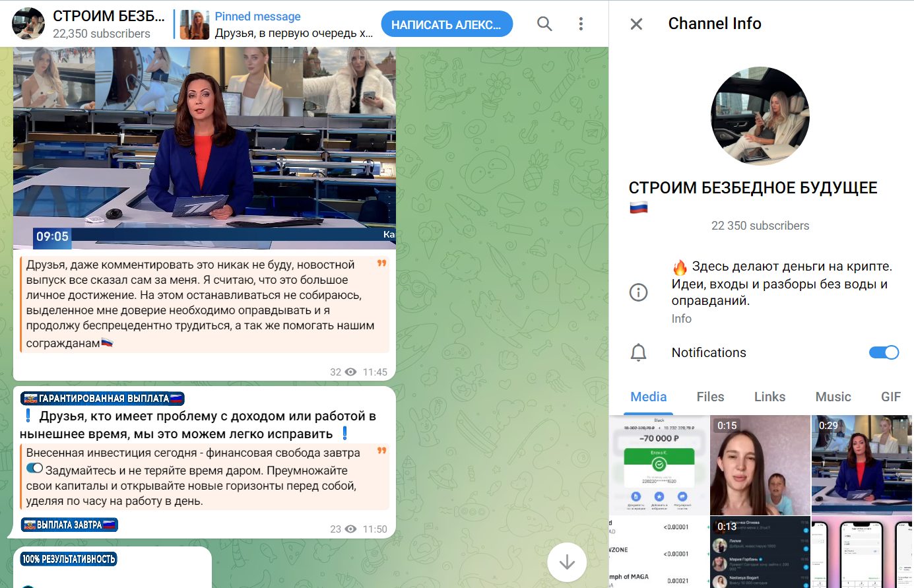Jump to bottom with the down-arrow button
This screenshot has height=588, width=914.
[x=567, y=562]
